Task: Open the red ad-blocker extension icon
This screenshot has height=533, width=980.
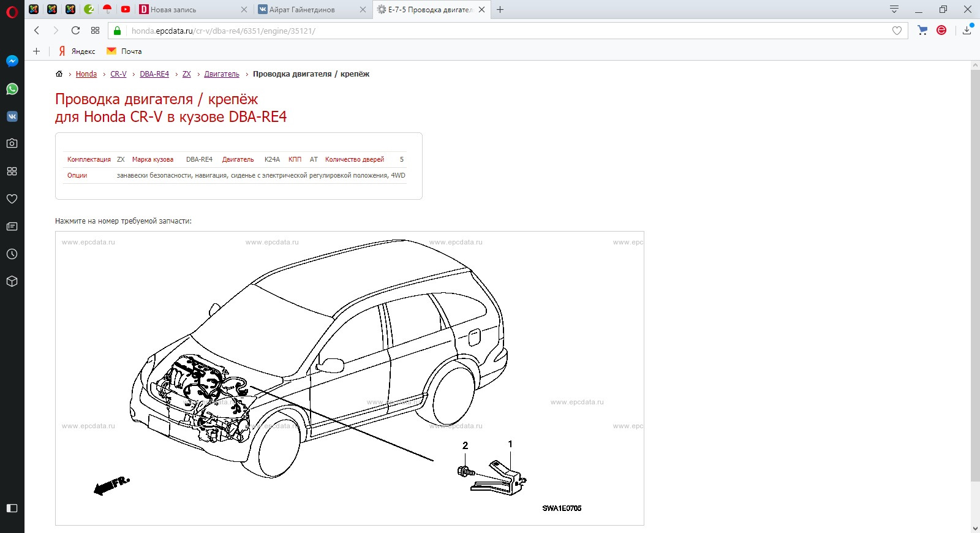Action: tap(942, 31)
